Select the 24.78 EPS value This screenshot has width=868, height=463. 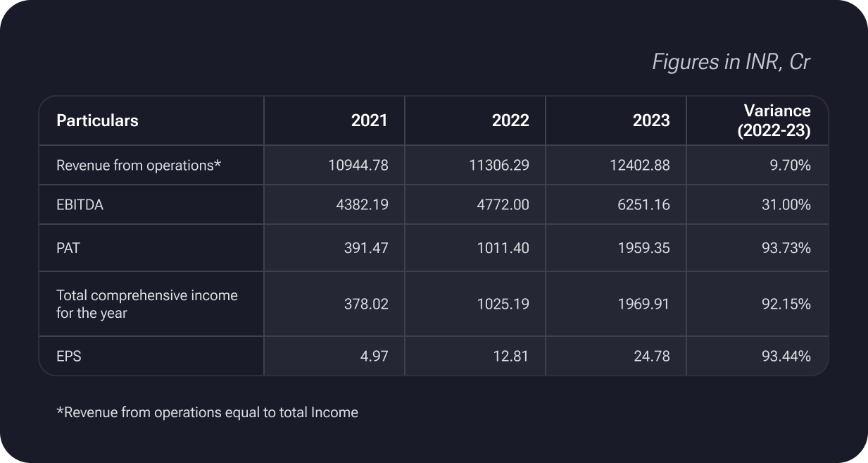tap(652, 357)
